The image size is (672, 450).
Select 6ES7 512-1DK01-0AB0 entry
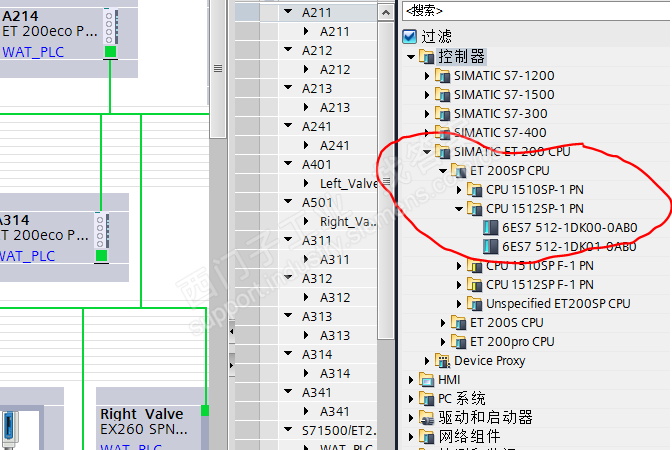(x=569, y=246)
